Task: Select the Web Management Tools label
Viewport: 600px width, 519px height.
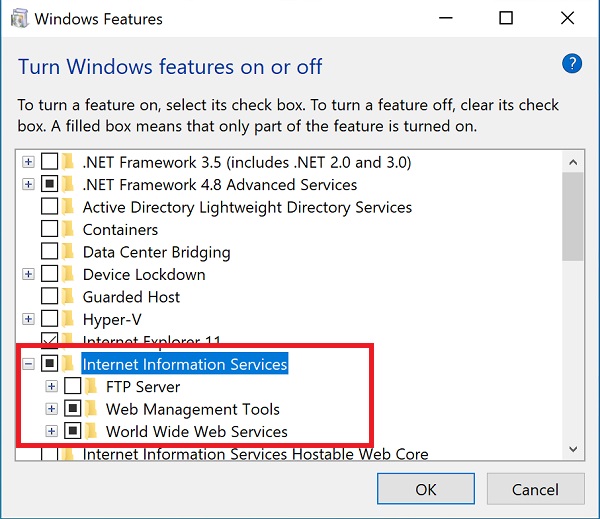Action: (193, 409)
